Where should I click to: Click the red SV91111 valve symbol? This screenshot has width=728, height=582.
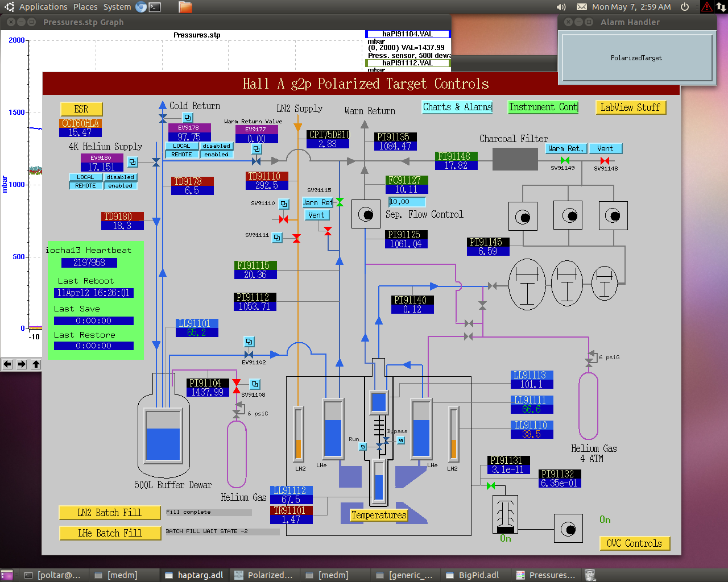click(296, 238)
